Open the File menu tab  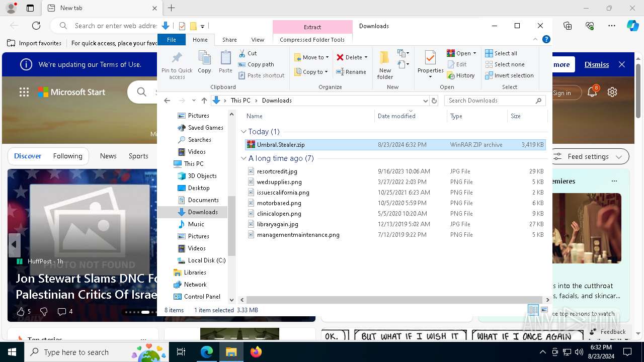pyautogui.click(x=172, y=40)
